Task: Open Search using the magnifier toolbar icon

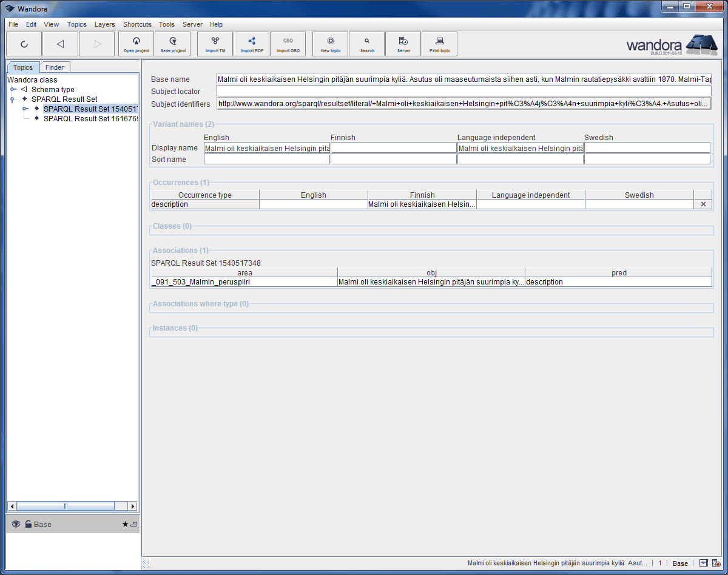Action: 366,44
